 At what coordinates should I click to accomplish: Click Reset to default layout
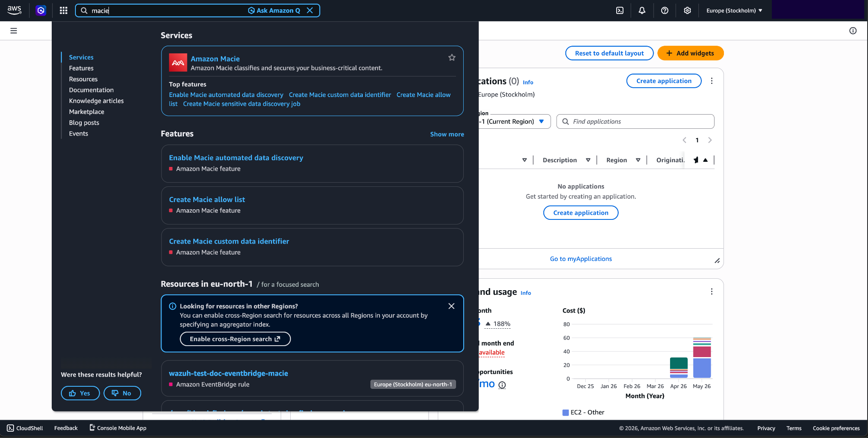(x=609, y=53)
